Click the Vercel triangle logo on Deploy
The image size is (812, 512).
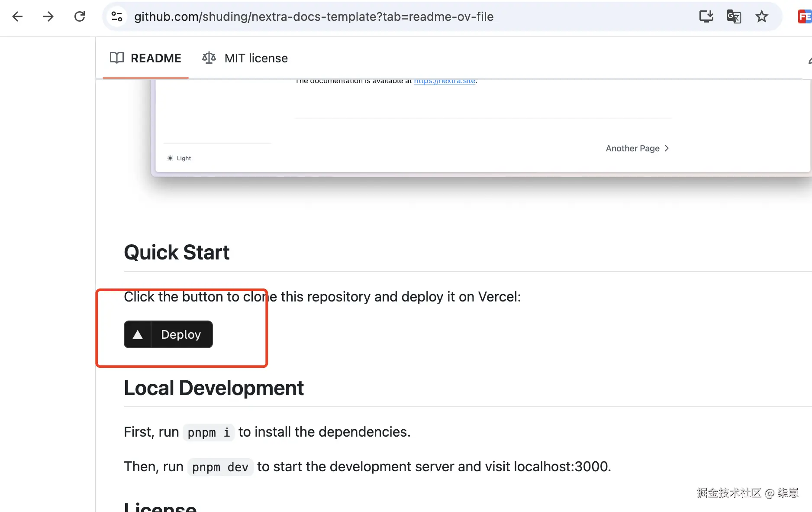point(138,334)
